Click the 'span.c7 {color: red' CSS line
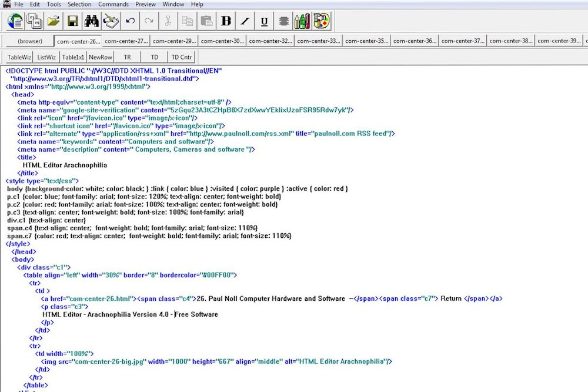This screenshot has width=588, height=392. coord(149,236)
